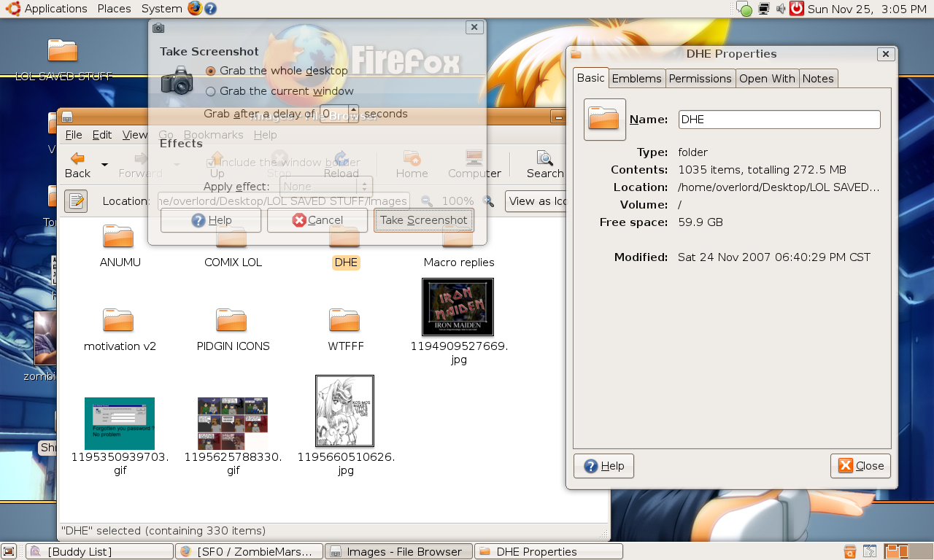Select the COMIX LOL folder
Screen dimensions: 934x560
click(233, 246)
